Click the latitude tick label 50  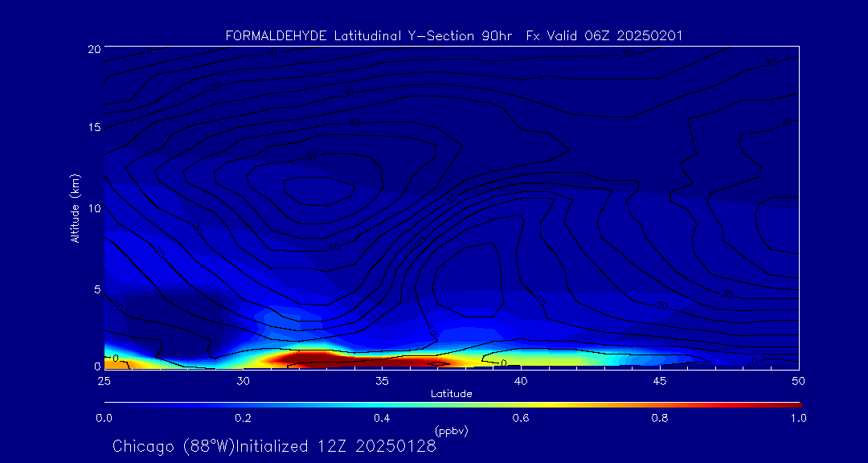(798, 380)
